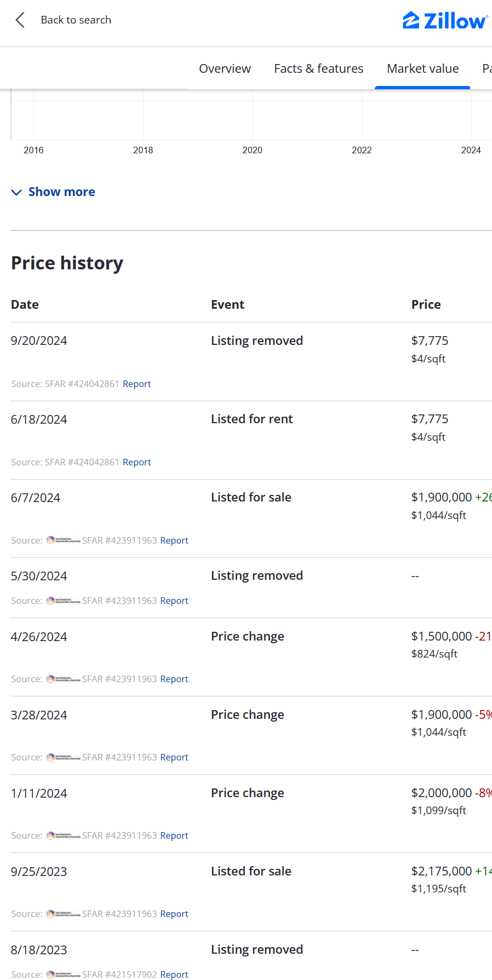492x980 pixels.
Task: Click the back arrow icon
Action: pyautogui.click(x=20, y=20)
